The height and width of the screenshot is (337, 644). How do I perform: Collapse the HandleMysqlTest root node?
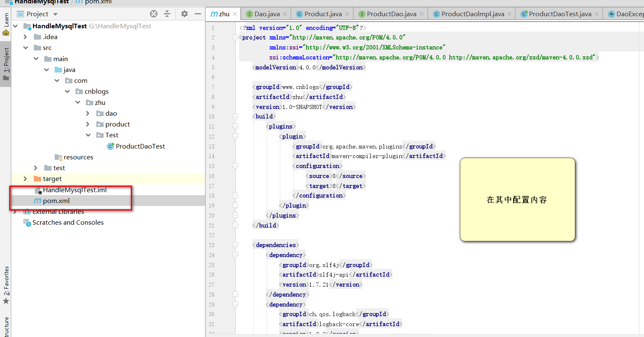click(x=16, y=26)
